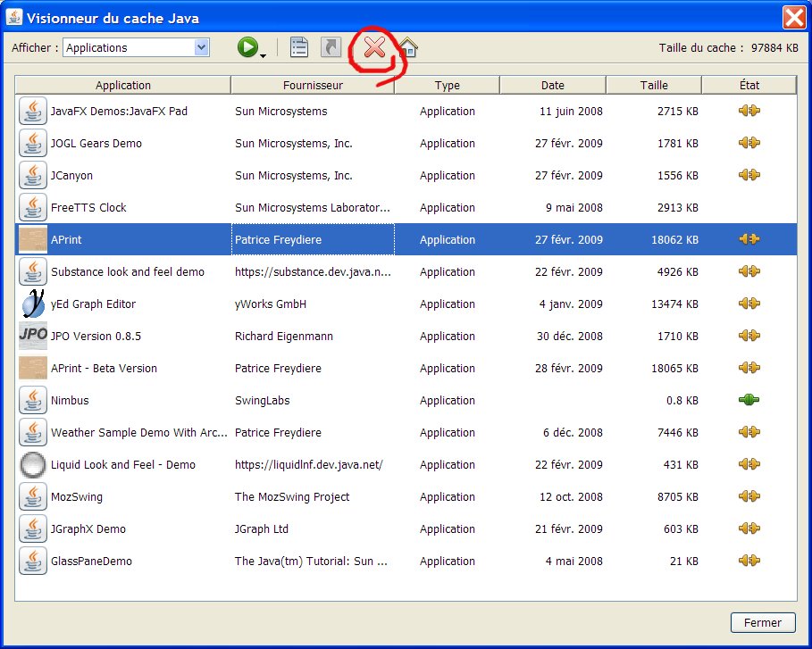
Task: Click the Java icon of Nimbus
Action: coord(33,400)
